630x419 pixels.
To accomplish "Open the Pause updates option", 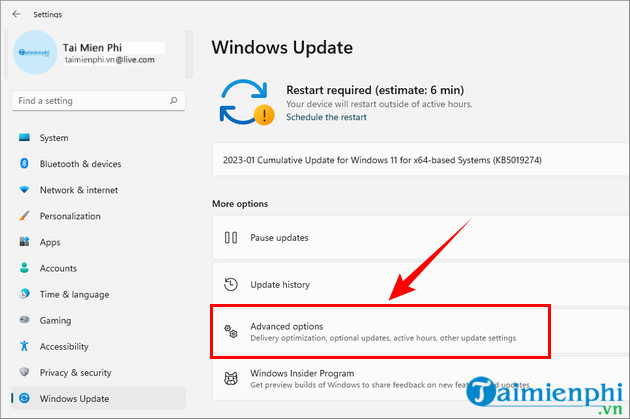I will pos(421,238).
